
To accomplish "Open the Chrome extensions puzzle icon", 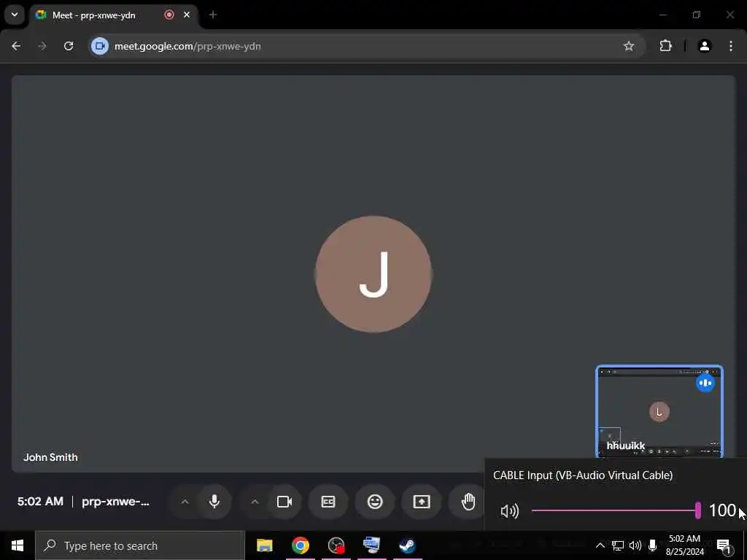I will coord(665,46).
